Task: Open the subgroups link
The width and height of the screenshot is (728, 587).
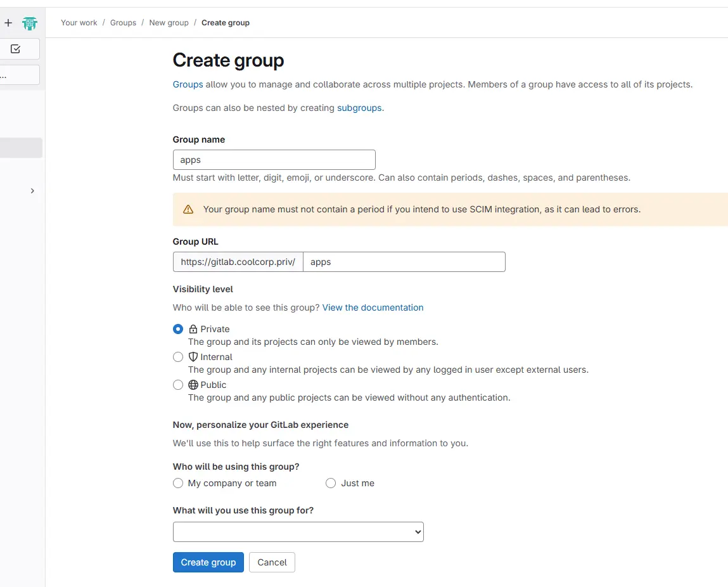Action: [x=359, y=108]
